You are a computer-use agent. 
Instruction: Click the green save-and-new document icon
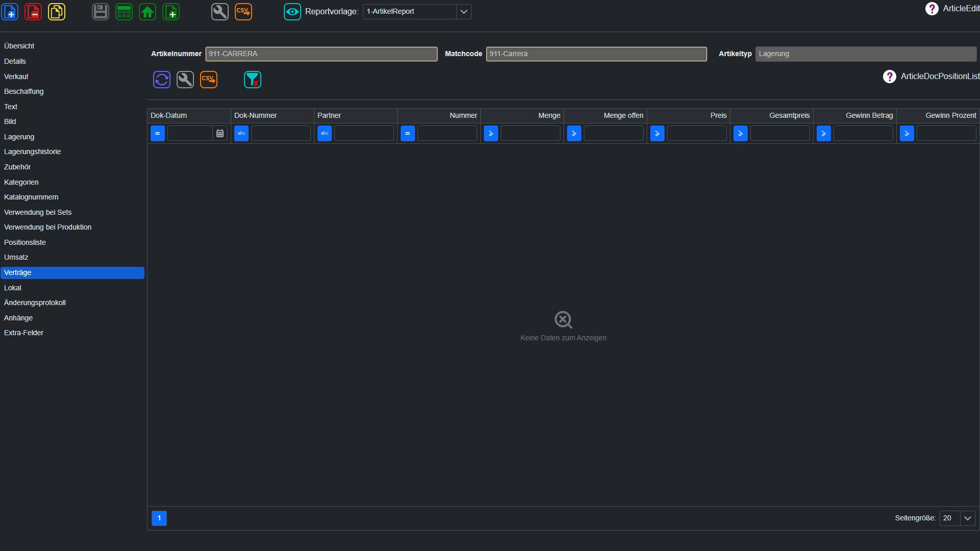point(171,11)
